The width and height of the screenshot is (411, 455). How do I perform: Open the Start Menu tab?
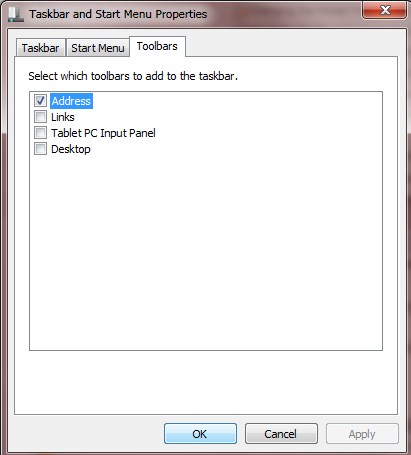coord(98,48)
